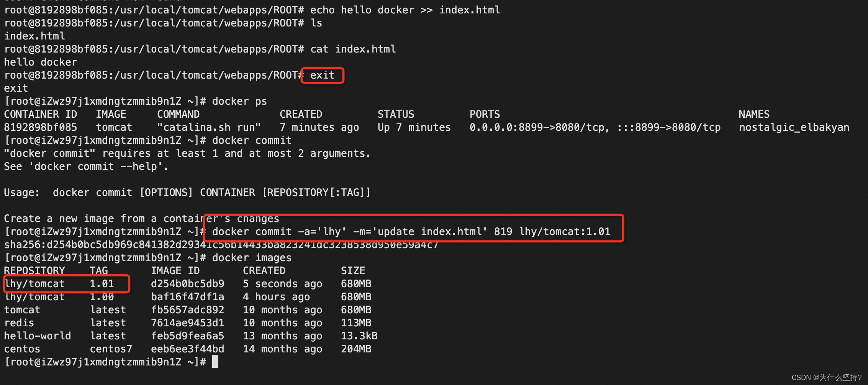868x385 pixels.
Task: Click the 'NAMES' column header
Action: [754, 114]
